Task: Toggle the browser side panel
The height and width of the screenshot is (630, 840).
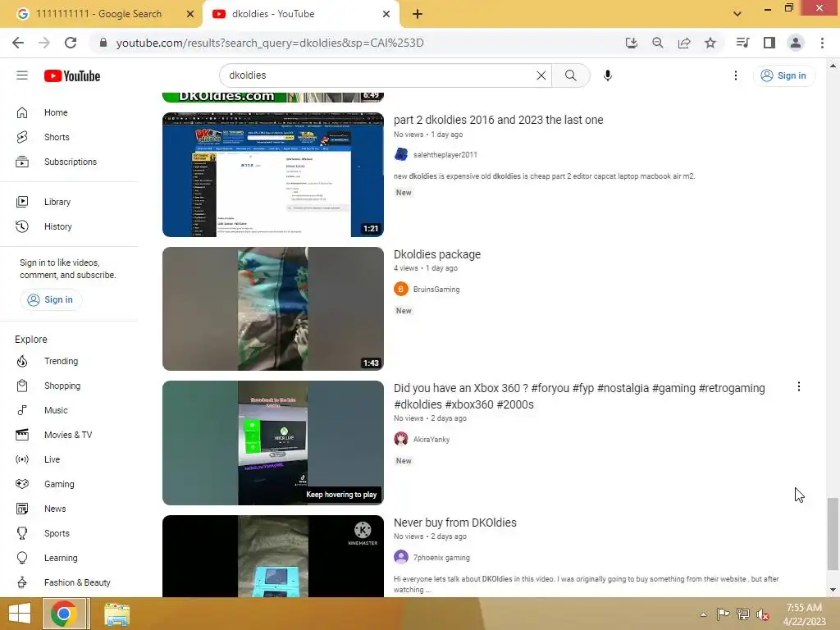Action: click(769, 43)
